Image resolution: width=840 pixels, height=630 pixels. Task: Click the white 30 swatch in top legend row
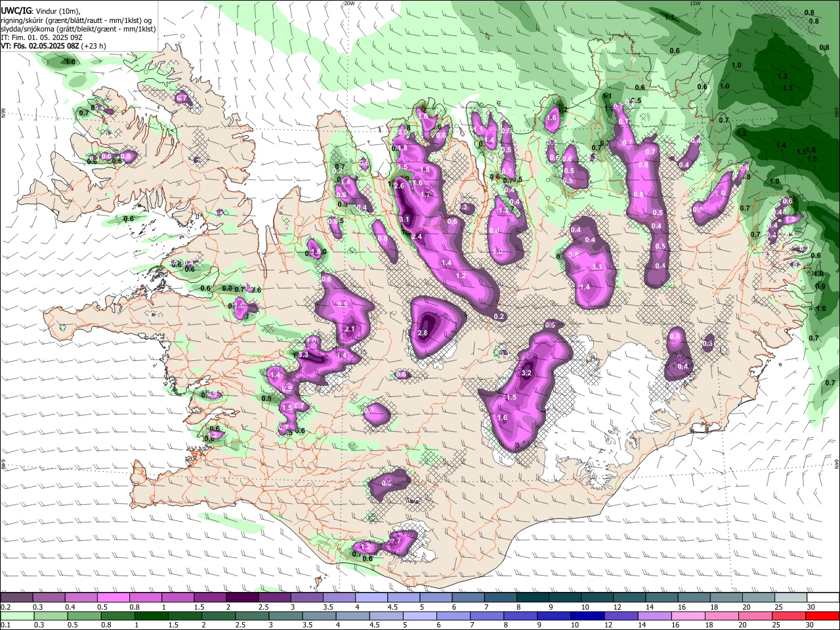tap(824, 598)
